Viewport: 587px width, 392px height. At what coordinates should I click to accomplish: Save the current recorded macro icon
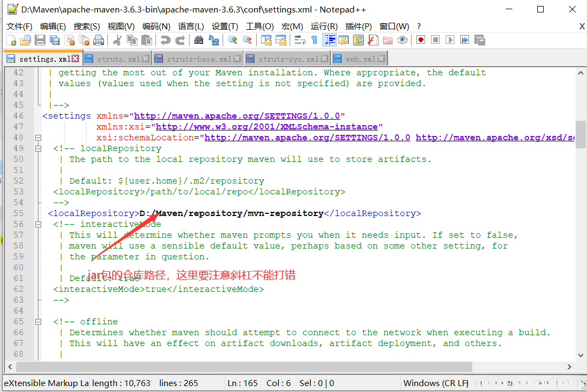480,40
